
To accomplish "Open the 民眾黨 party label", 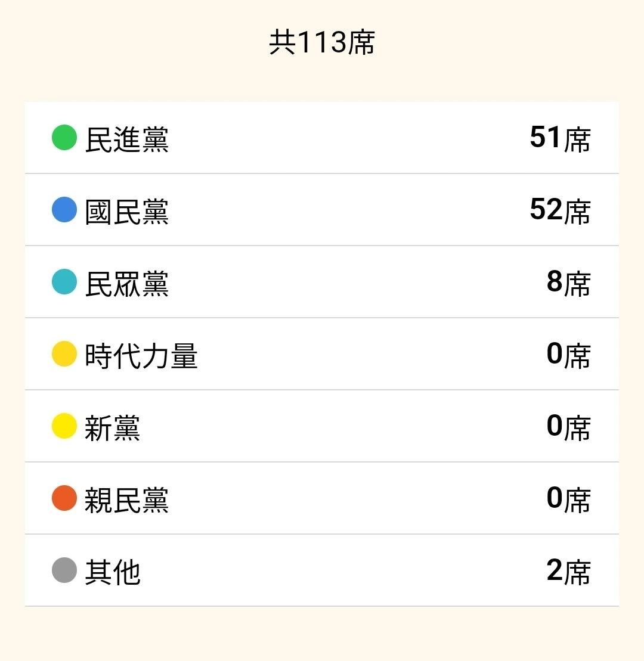I will coord(126,284).
